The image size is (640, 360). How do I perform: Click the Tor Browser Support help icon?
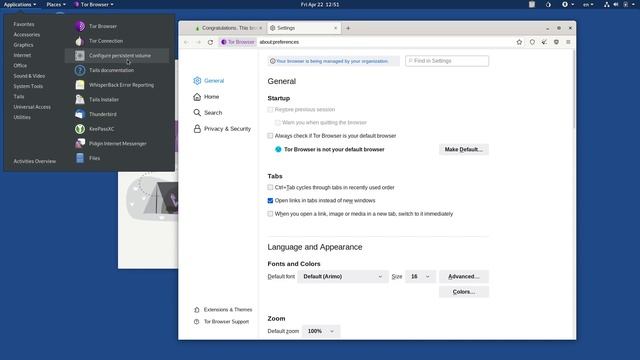click(x=197, y=322)
